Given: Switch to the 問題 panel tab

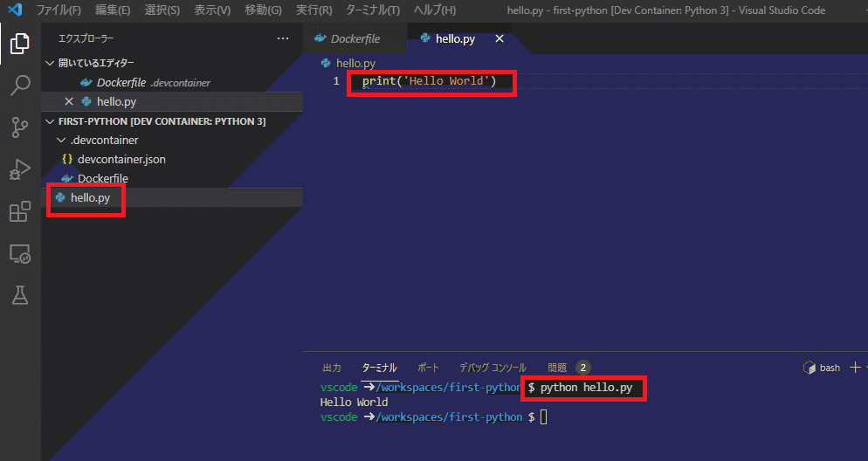Looking at the screenshot, I should click(x=557, y=368).
